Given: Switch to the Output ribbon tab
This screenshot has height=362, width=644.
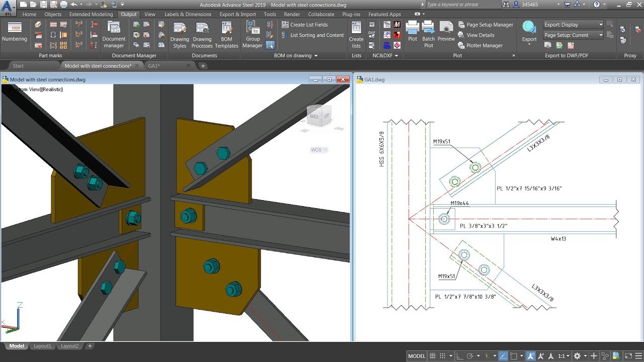Looking at the screenshot, I should tap(128, 14).
